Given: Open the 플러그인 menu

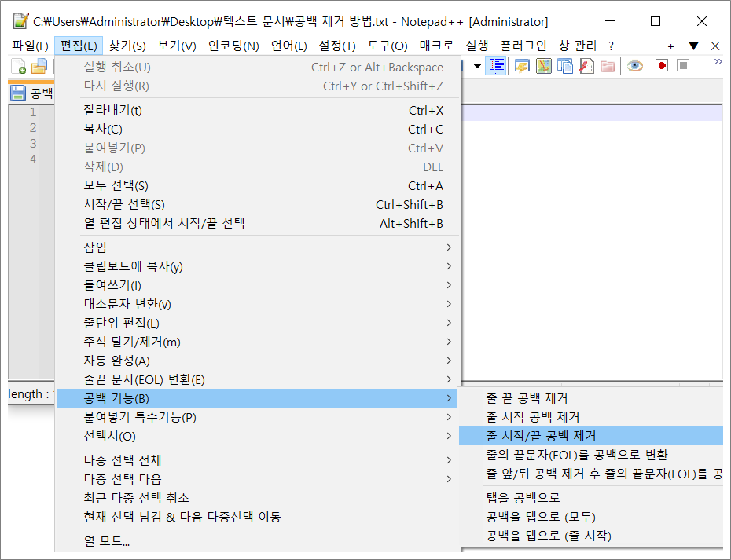Looking at the screenshot, I should coord(523,46).
